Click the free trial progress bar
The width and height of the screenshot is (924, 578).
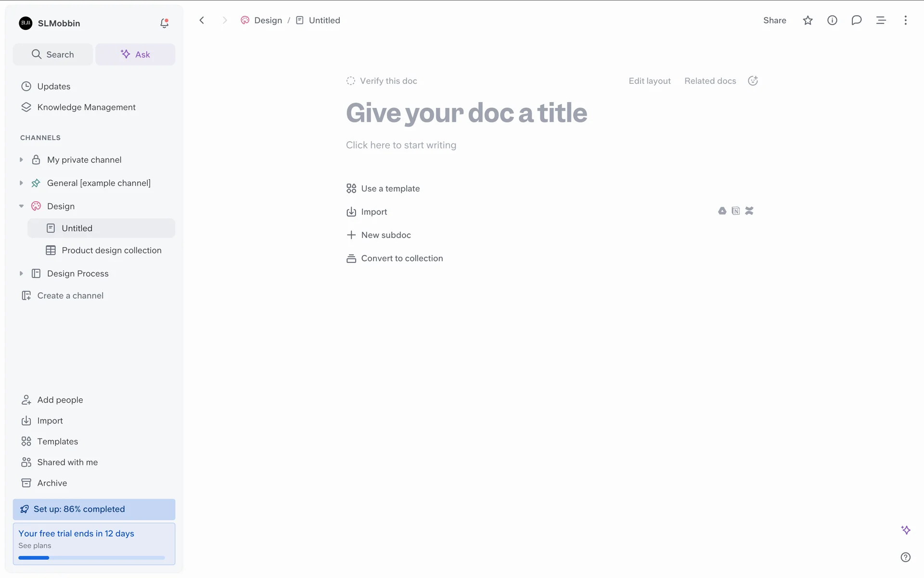pyautogui.click(x=91, y=558)
